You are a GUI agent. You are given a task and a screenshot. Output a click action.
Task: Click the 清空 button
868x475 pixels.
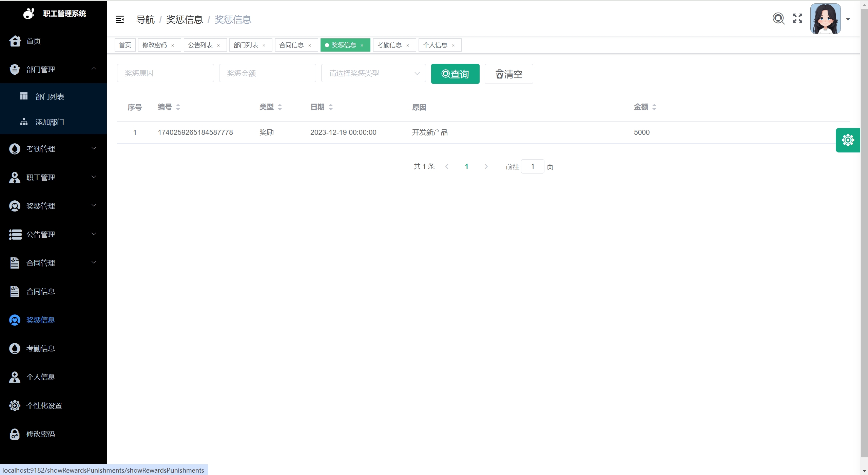point(508,74)
